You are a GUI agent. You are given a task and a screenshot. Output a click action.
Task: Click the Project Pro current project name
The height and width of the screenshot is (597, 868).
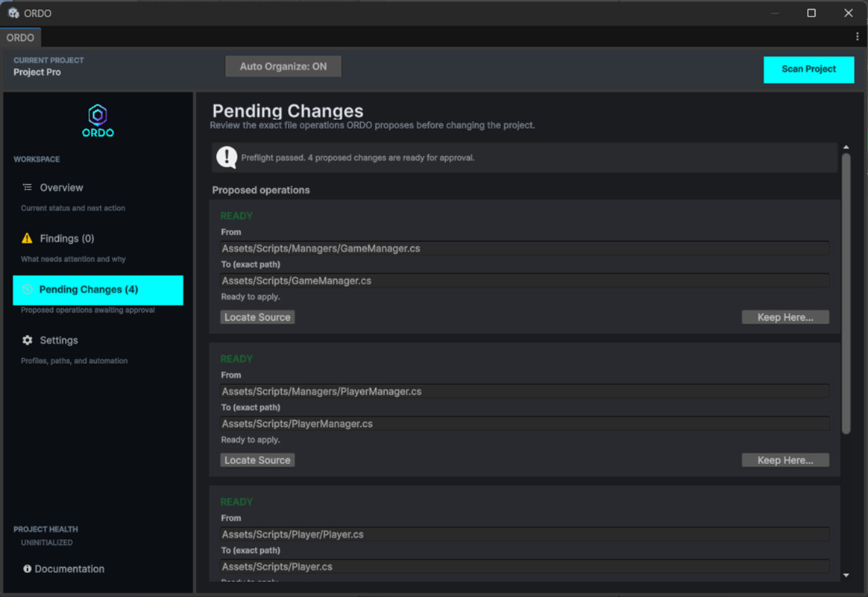37,72
